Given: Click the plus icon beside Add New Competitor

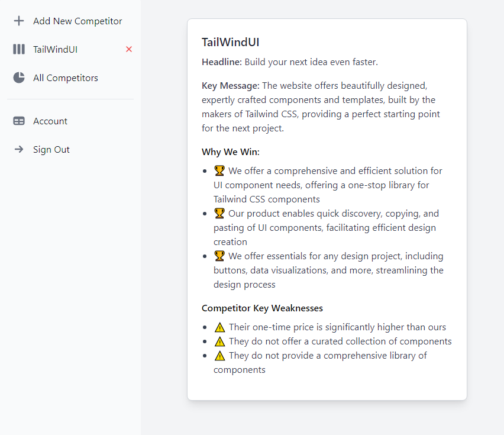Looking at the screenshot, I should point(19,21).
